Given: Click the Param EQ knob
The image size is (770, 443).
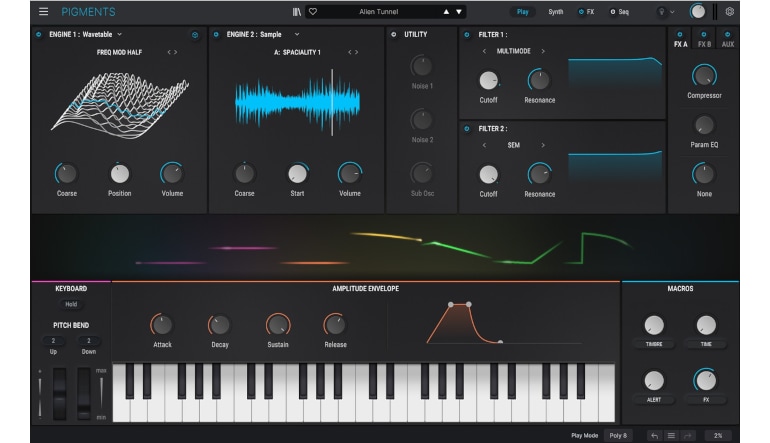Looking at the screenshot, I should click(x=704, y=125).
